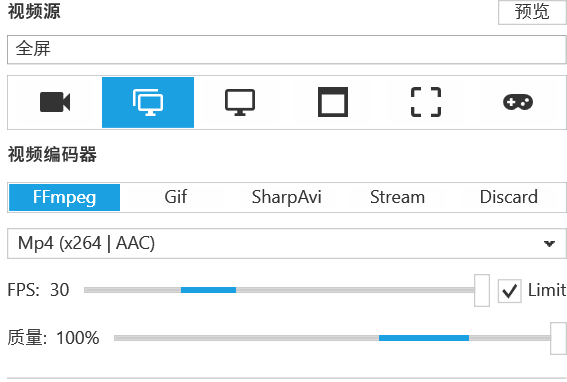This screenshot has height=382, width=567.
Task: Uncheck the Limit checkbox
Action: pos(510,291)
